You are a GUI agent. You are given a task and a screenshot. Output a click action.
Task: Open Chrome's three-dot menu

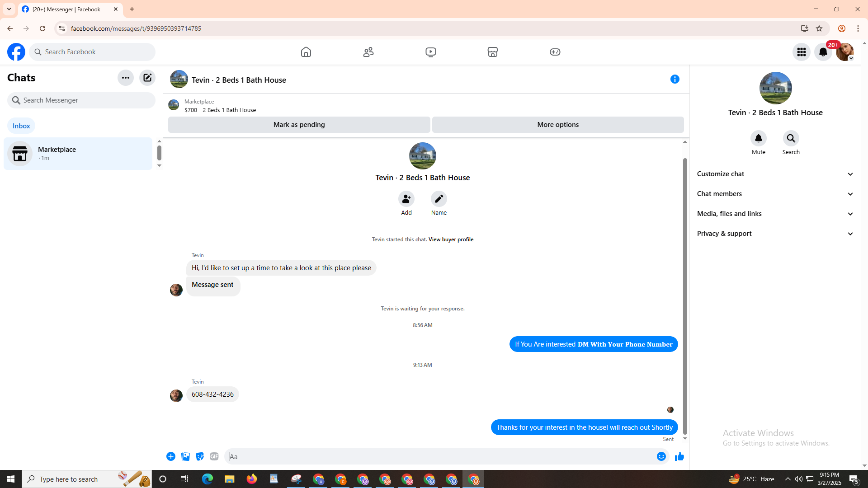point(858,28)
